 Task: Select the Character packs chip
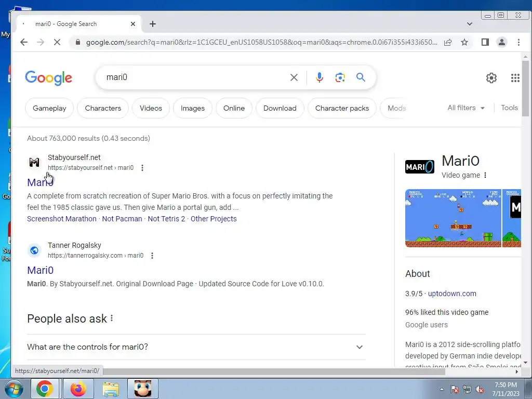point(342,108)
